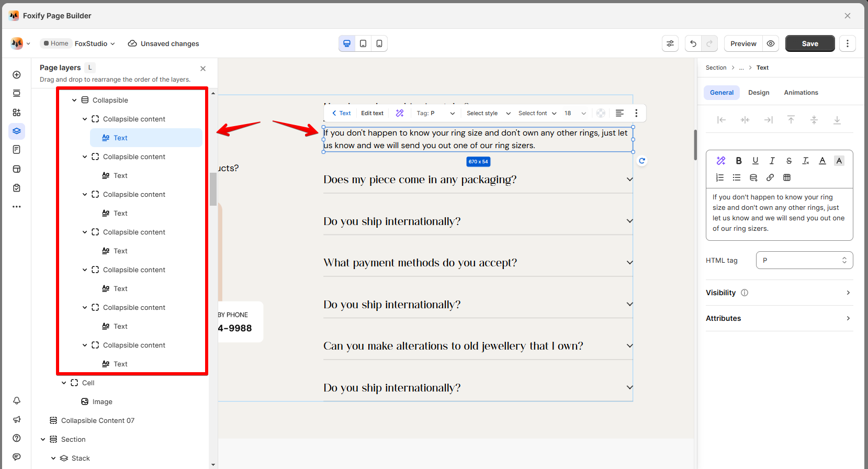Apply italic formatting in the editor panel
The image size is (868, 469).
772,161
